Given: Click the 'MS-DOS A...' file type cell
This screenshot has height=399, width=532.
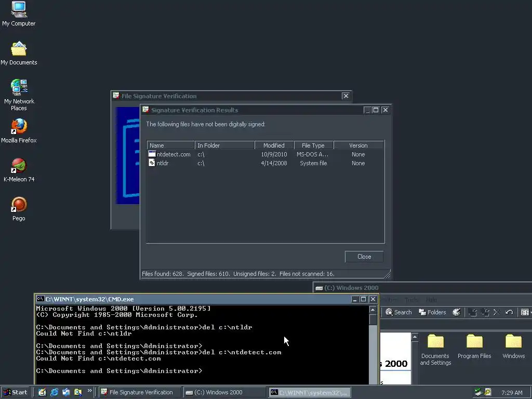Looking at the screenshot, I should pos(312,154).
